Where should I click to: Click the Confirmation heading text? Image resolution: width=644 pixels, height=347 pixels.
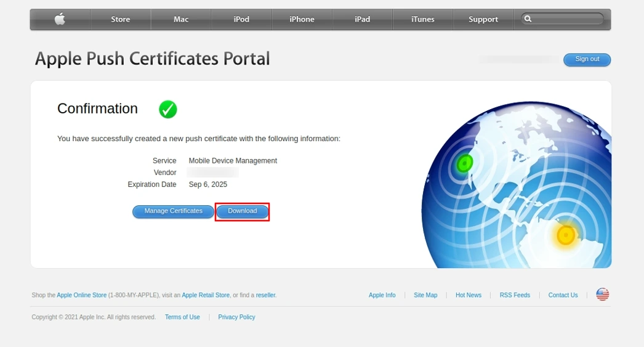[x=97, y=108]
